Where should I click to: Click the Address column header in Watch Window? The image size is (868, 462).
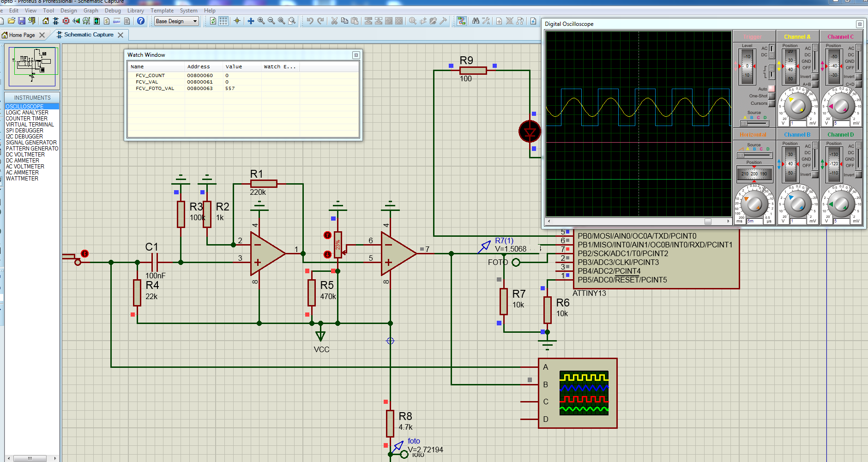click(x=204, y=66)
